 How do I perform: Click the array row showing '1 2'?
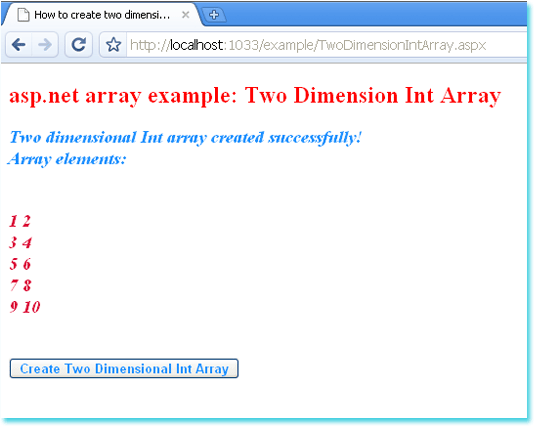tap(20, 221)
